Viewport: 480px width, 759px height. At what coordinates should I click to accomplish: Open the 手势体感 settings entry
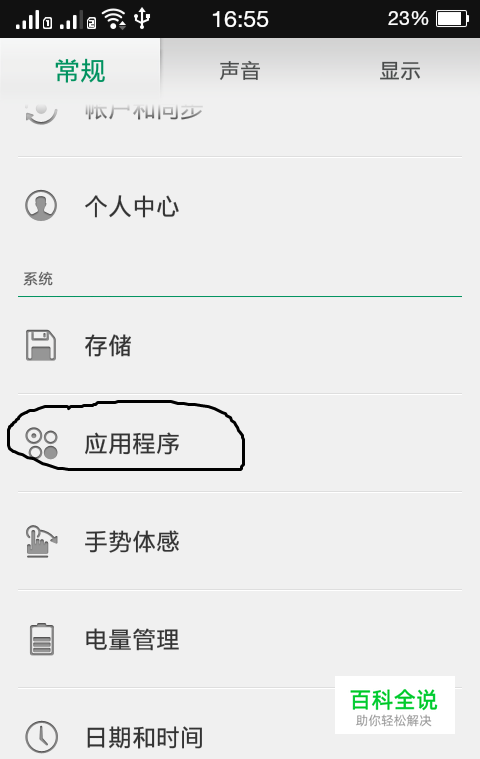[x=240, y=541]
